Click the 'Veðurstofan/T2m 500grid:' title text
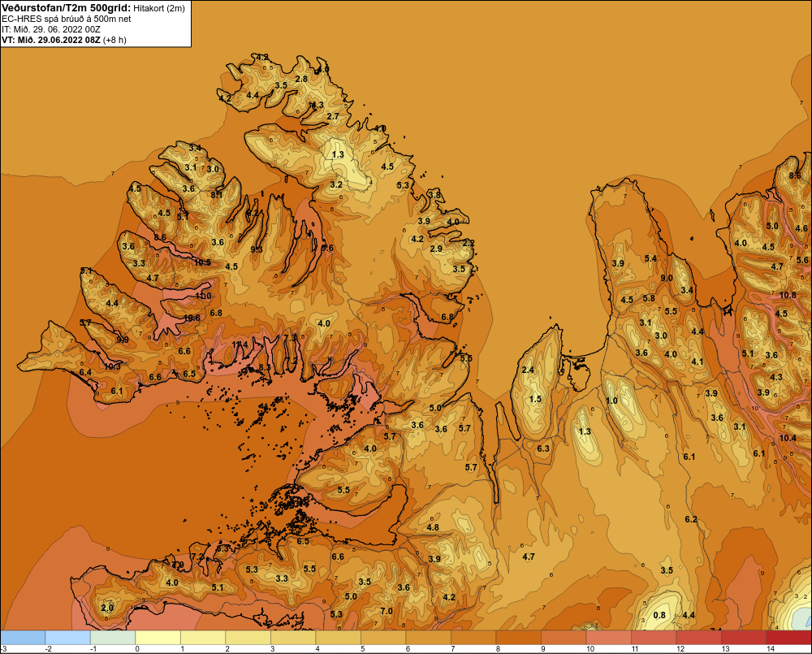 click(x=66, y=8)
